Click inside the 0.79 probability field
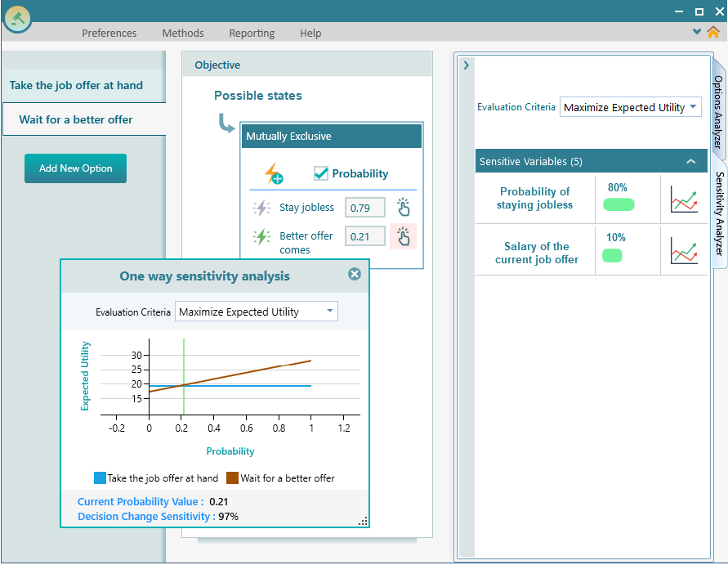Image resolution: width=728 pixels, height=565 pixels. [364, 207]
